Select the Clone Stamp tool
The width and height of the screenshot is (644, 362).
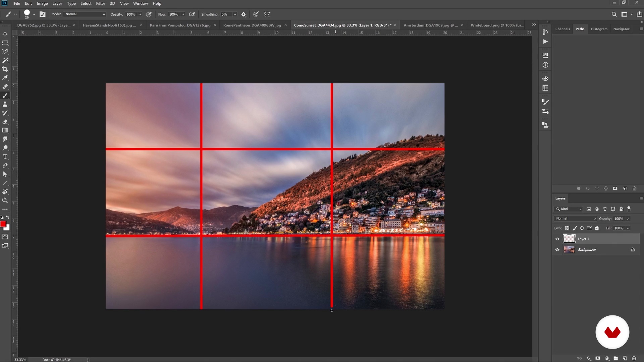5,104
